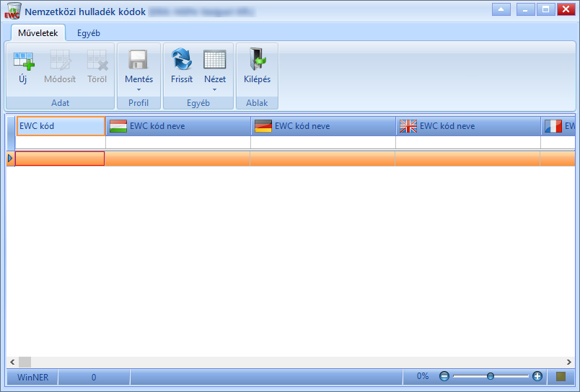580x392 pixels.
Task: Click the EWC kód filter row cell
Action: pyautogui.click(x=61, y=142)
